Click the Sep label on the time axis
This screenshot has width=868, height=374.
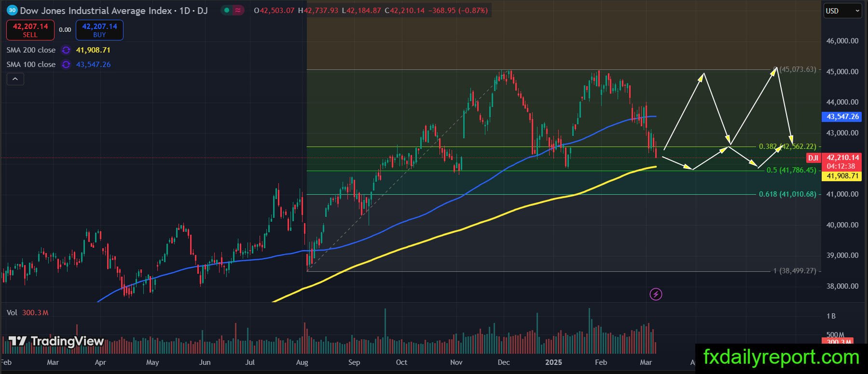(x=354, y=362)
